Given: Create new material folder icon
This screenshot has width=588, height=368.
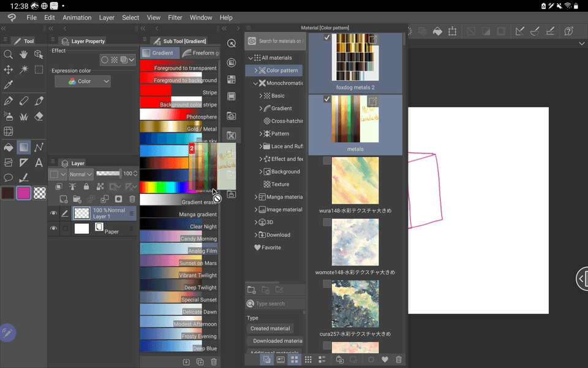Looking at the screenshot, I should click(x=251, y=289).
